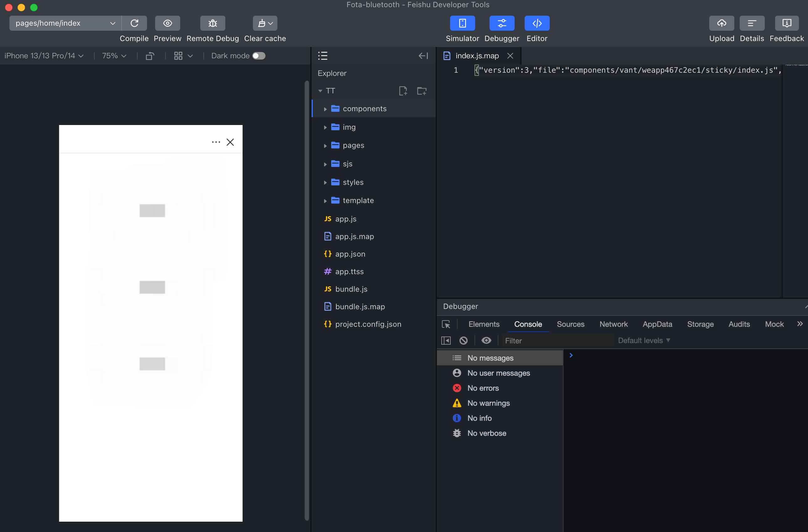Viewport: 808px width, 532px height.
Task: Expand the pages folder in Explorer
Action: click(x=325, y=145)
